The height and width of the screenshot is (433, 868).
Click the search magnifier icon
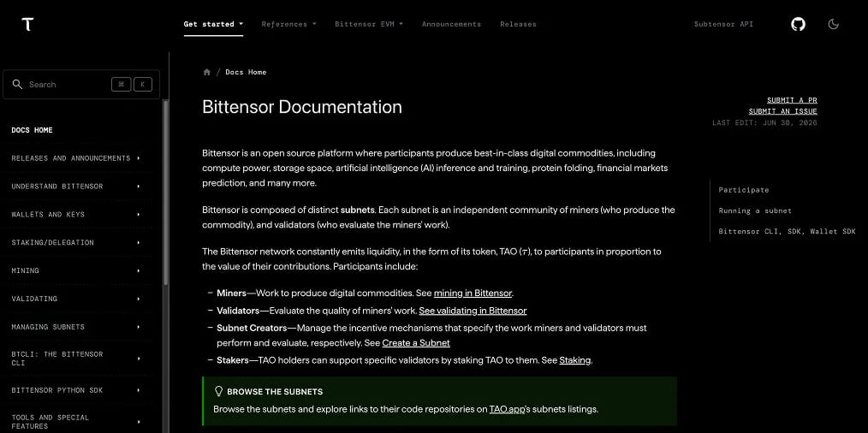click(x=17, y=84)
